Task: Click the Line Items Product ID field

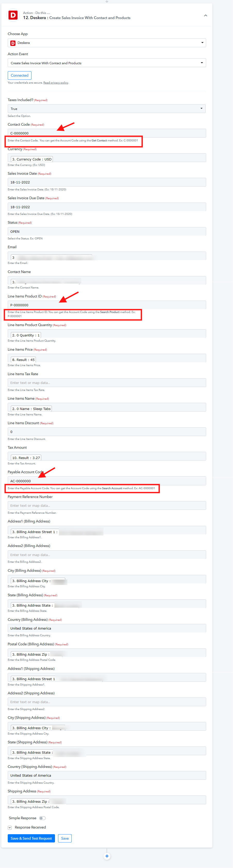Action: [107, 305]
